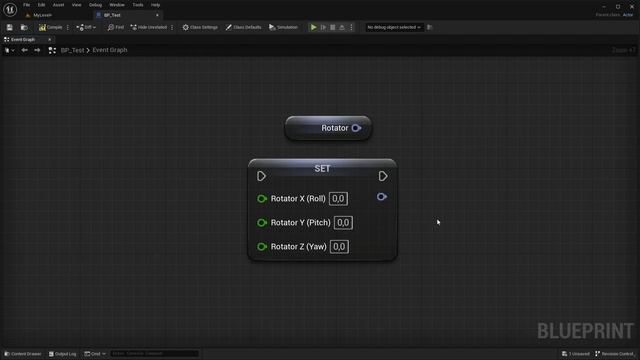Screen dimensions: 640x360
Task: Save the blueprint with the save icon
Action: (x=9, y=27)
